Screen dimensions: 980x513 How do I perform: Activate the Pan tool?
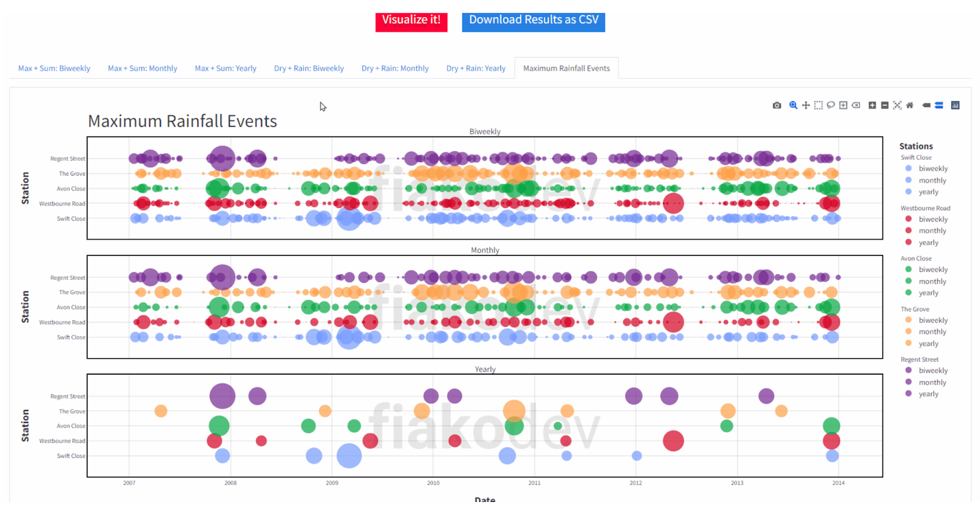(x=806, y=105)
